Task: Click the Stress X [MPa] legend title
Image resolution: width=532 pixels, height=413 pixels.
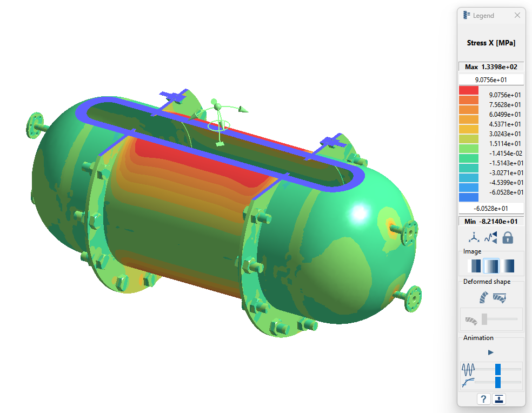Action: pyautogui.click(x=491, y=43)
